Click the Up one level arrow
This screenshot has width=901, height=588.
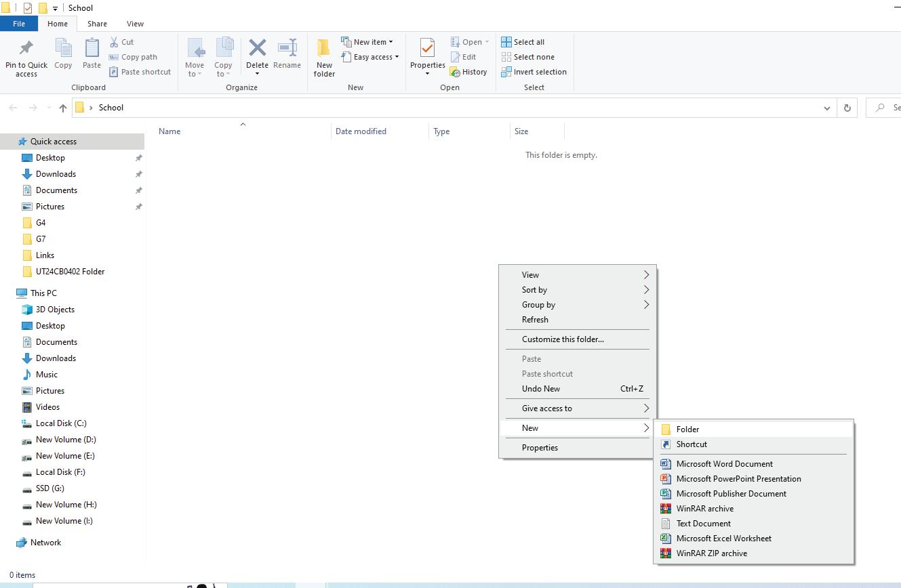pyautogui.click(x=63, y=108)
